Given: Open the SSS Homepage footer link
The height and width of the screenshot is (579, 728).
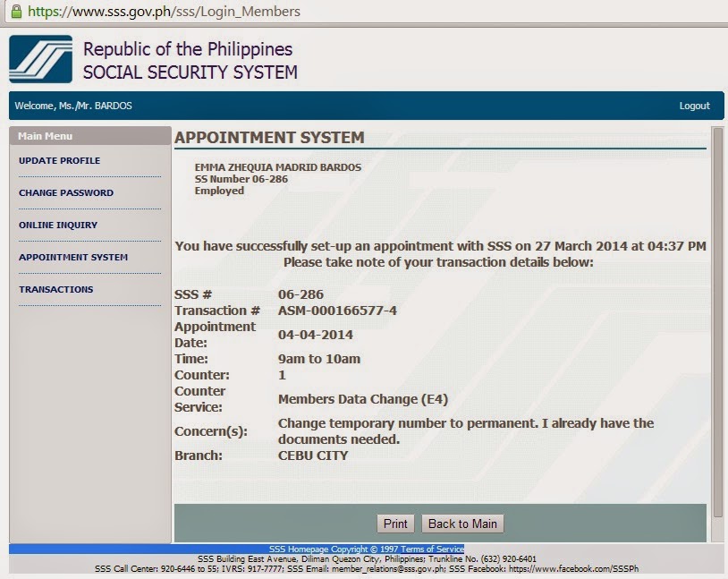Looking at the screenshot, I should tap(300, 549).
